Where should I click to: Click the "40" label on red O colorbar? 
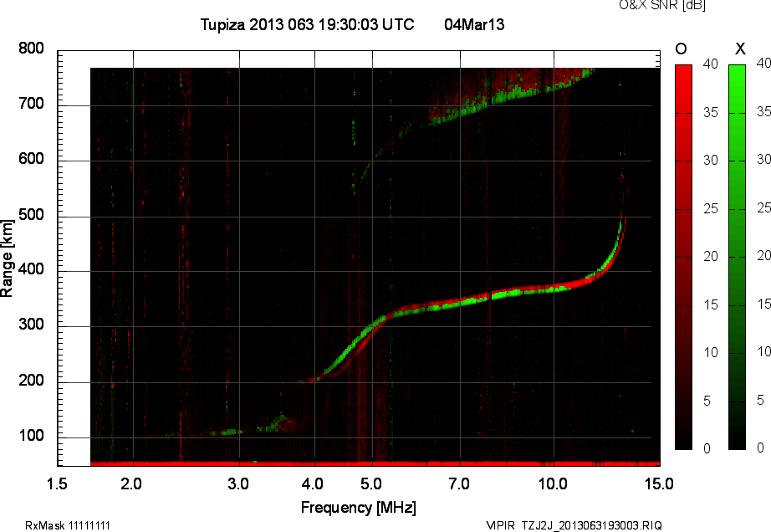pyautogui.click(x=710, y=64)
